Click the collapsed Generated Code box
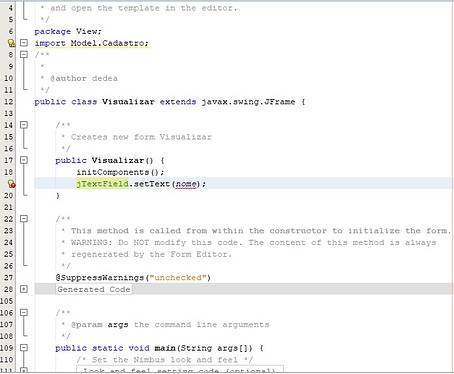Viewport: 454px width, 374px height. (94, 289)
